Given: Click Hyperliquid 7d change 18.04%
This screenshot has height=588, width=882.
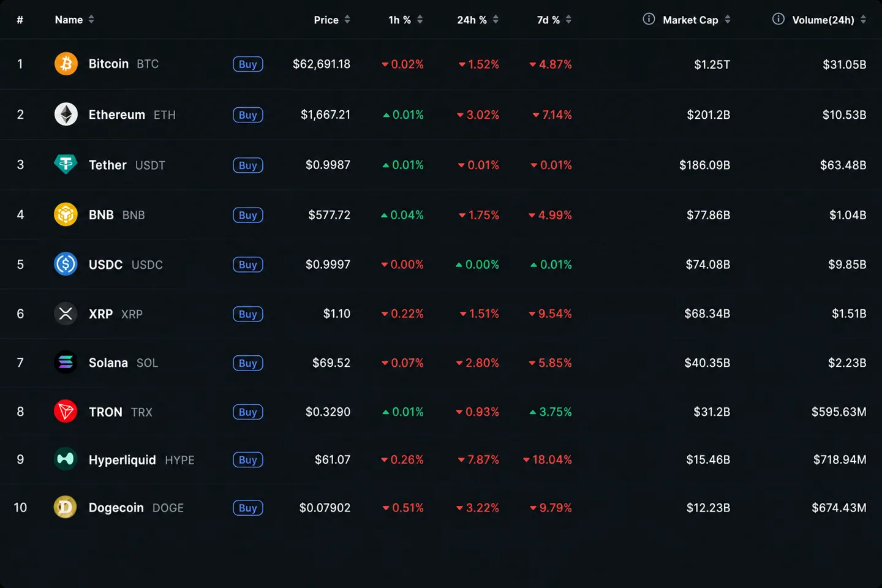Looking at the screenshot, I should 548,459.
